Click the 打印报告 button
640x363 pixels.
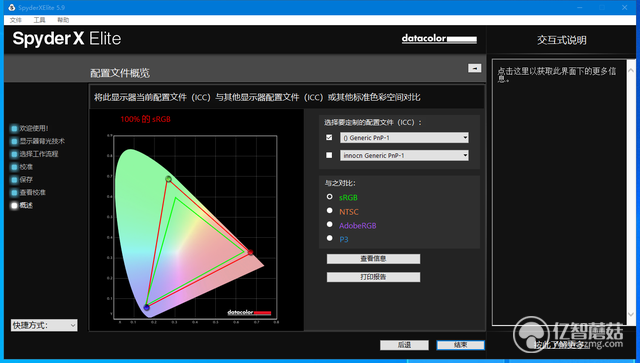373,277
